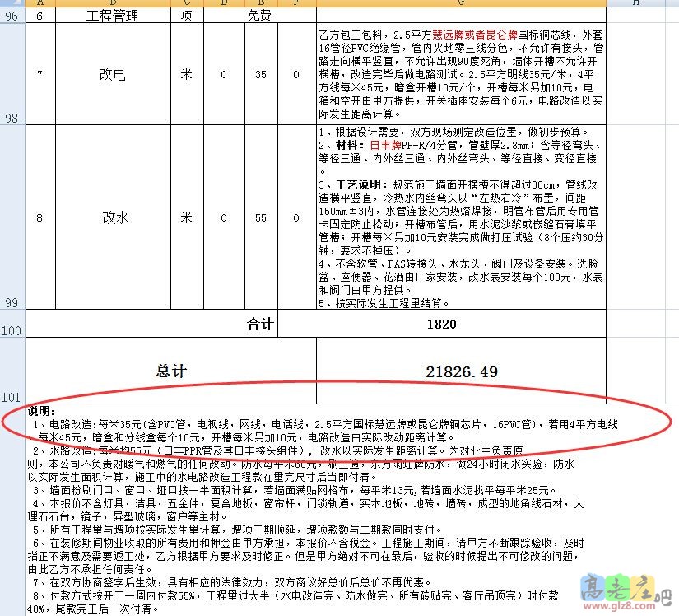The width and height of the screenshot is (679, 616).
Task: Select column header A
Action: click(40, 5)
